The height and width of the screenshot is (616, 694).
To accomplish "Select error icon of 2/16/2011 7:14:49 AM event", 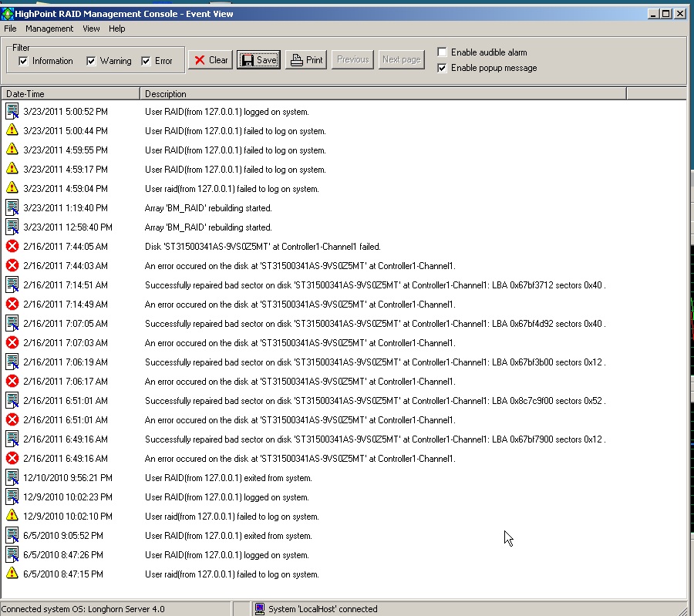I will (12, 304).
